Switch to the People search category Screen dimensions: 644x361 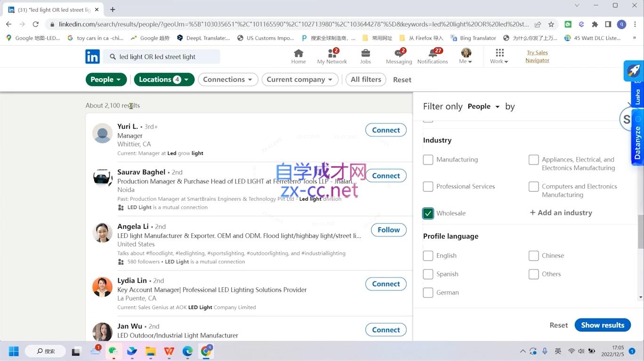tap(105, 79)
